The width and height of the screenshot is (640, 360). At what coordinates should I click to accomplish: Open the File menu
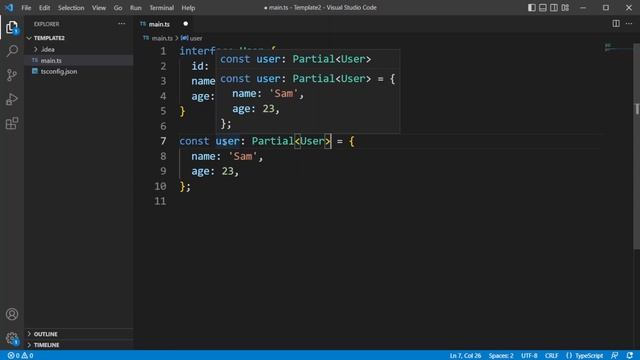pos(26,8)
